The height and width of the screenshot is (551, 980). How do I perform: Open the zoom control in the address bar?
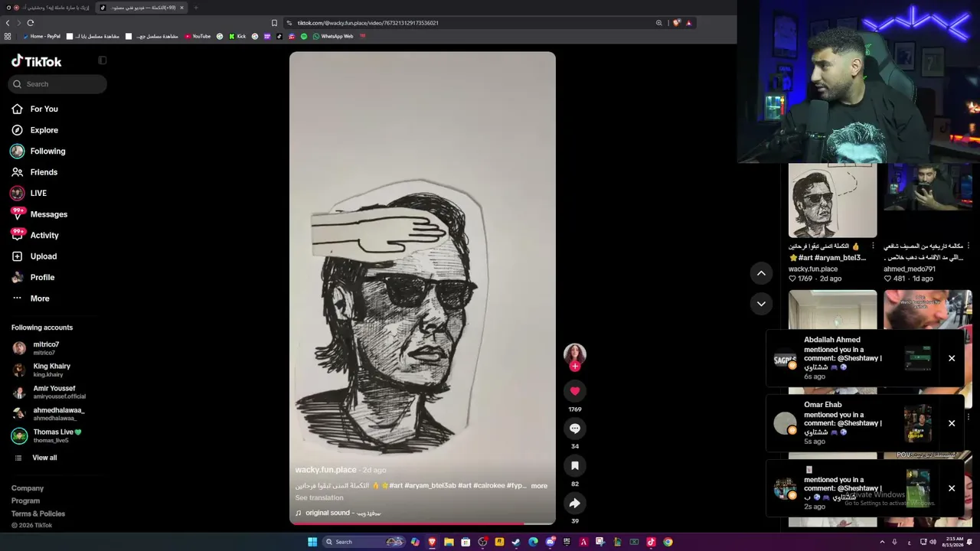point(658,23)
